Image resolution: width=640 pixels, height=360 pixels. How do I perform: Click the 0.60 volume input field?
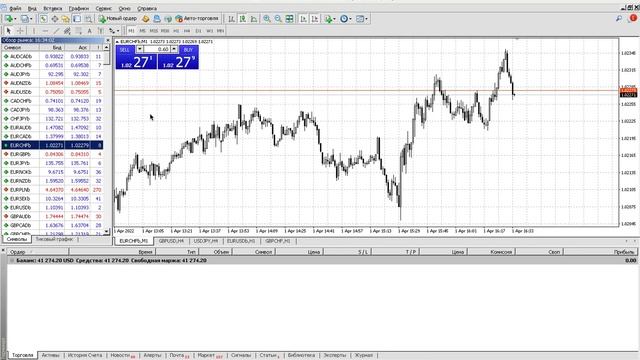(x=157, y=49)
